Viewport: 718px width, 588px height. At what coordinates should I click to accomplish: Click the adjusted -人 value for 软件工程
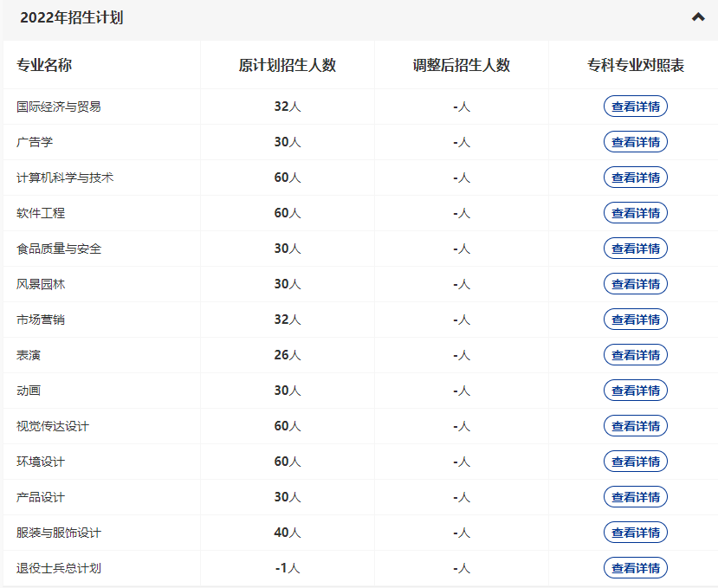[x=462, y=213]
